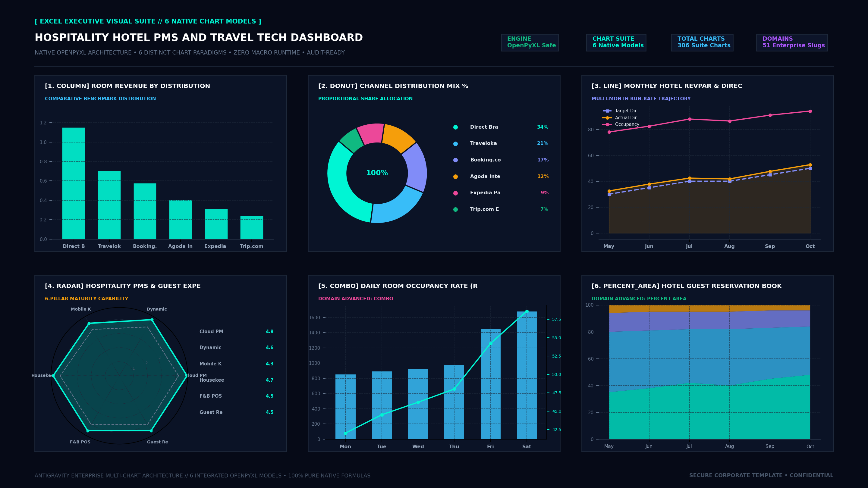Click the Agoda In column bar

181,220
